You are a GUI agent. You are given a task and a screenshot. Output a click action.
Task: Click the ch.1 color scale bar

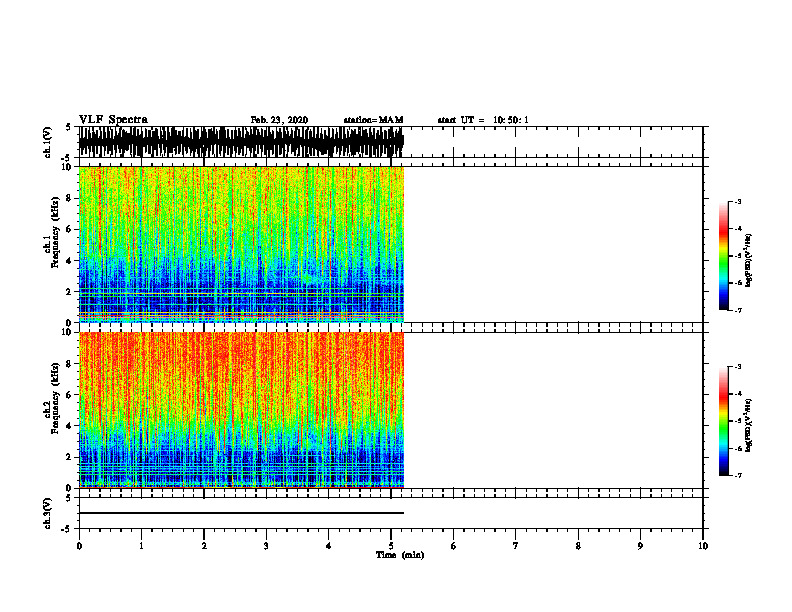[x=723, y=256]
